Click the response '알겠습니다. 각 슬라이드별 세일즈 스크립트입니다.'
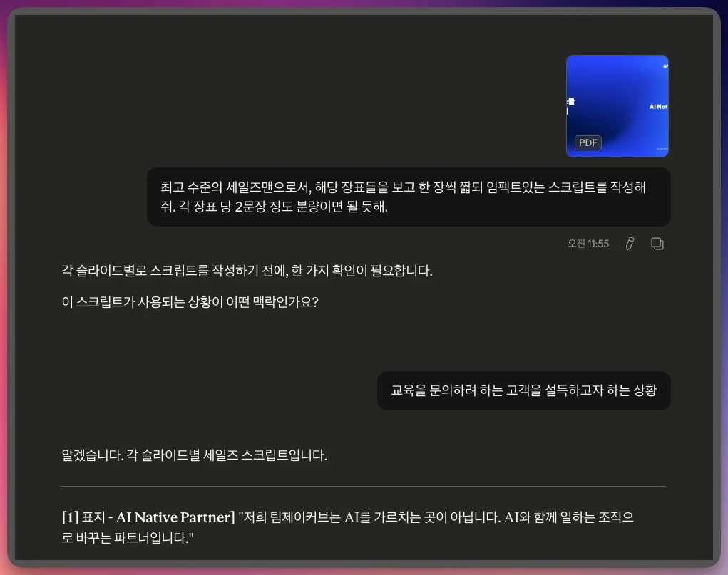 (x=195, y=455)
